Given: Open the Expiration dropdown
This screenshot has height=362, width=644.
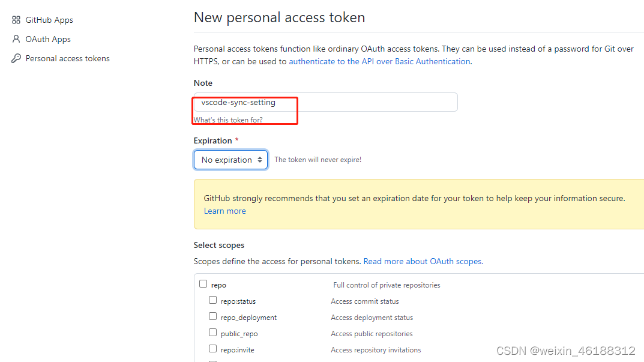Looking at the screenshot, I should coord(230,160).
